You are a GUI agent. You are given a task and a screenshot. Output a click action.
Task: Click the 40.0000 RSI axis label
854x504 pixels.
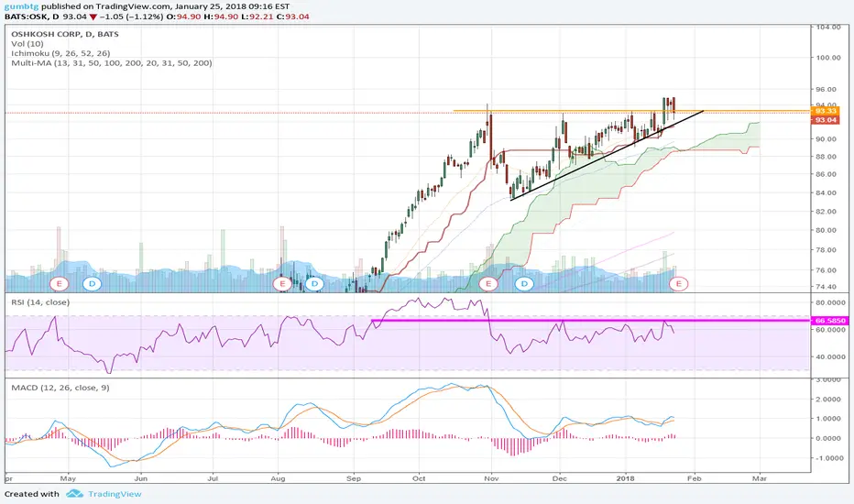[x=830, y=356]
